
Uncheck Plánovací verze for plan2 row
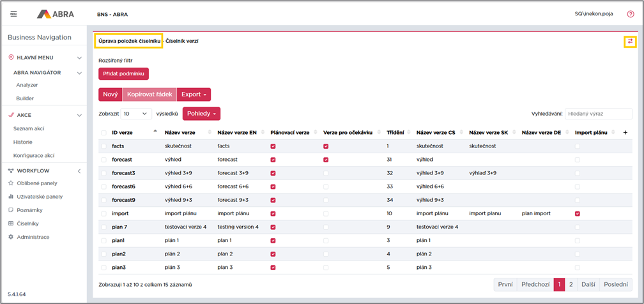273,254
